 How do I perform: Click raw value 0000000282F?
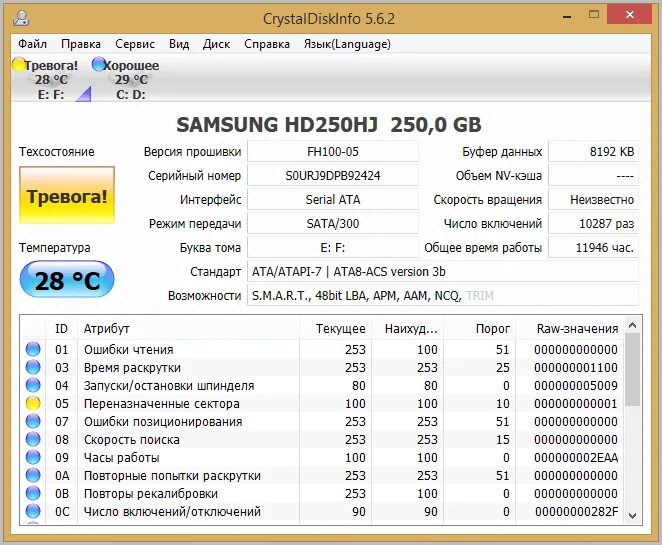(x=577, y=511)
